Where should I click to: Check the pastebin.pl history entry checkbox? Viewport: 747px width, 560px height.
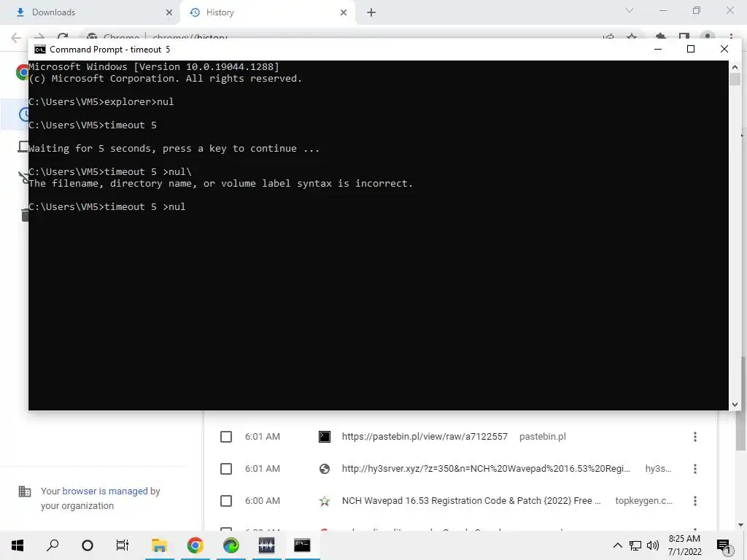[x=226, y=437]
